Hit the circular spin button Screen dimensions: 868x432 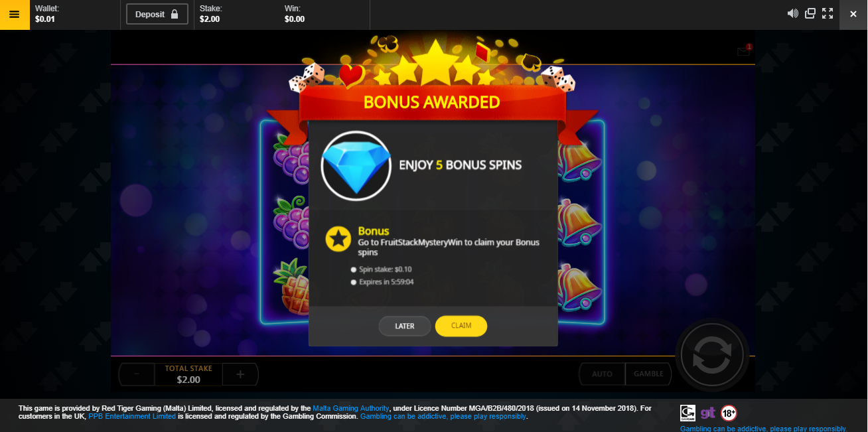pos(711,355)
